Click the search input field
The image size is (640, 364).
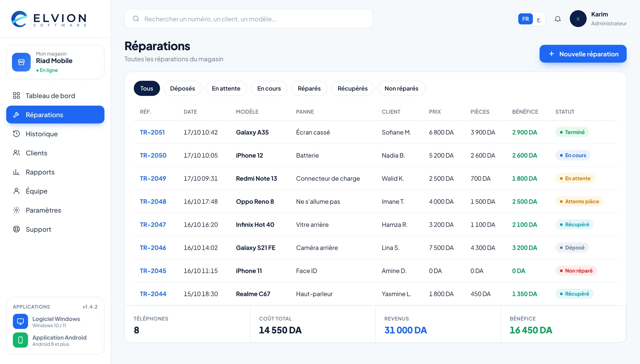point(249,19)
